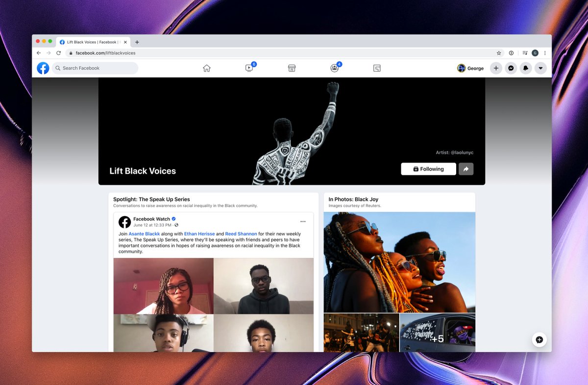Screen dimensions: 588x385
Task: Share the Lift Black Voices page
Action: coord(466,169)
